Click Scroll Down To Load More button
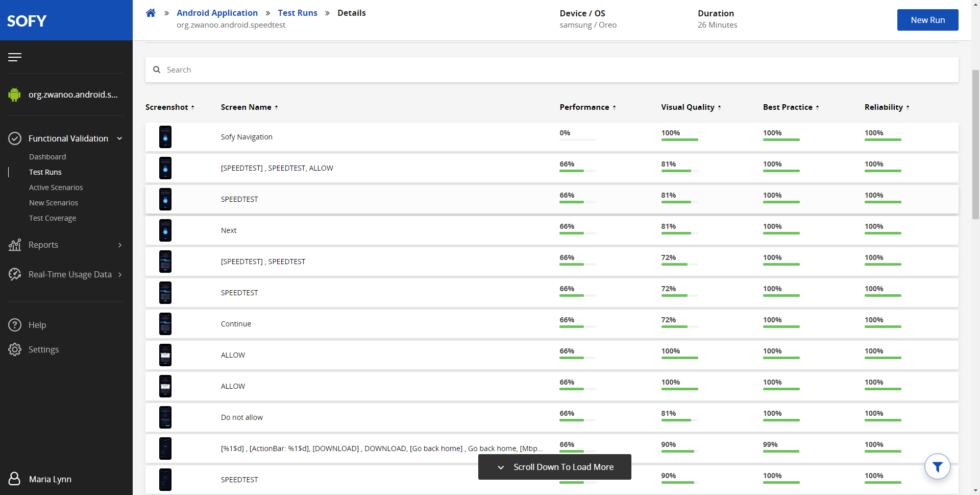 (x=554, y=467)
